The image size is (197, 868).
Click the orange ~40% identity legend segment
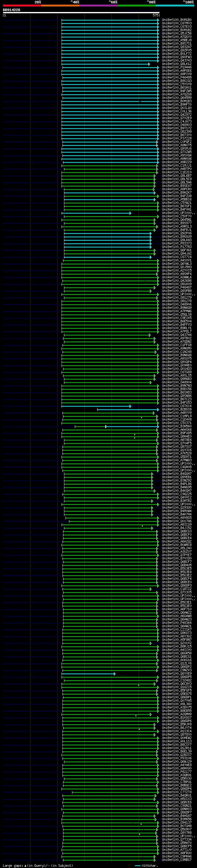click(60, 6)
